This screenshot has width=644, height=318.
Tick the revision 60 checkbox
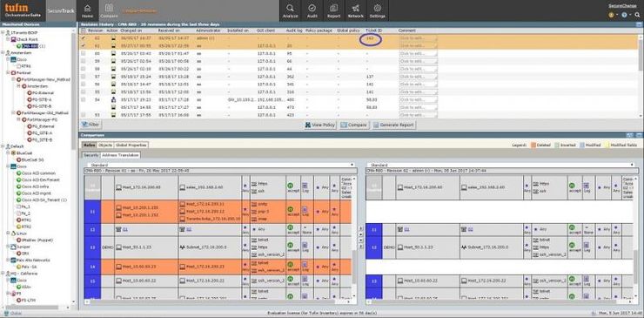click(84, 53)
